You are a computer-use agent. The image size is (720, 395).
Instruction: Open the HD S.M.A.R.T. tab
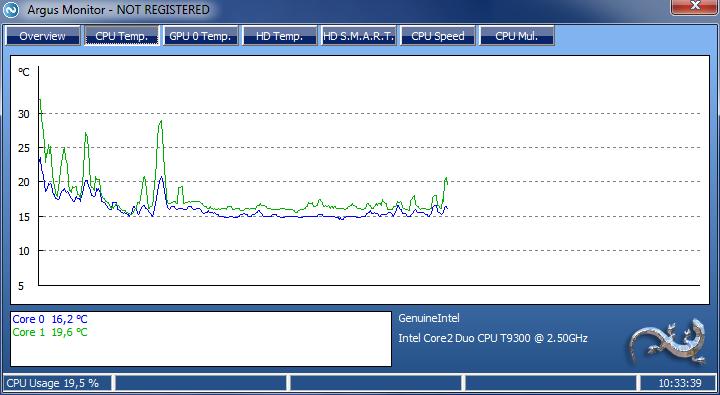[x=359, y=36]
